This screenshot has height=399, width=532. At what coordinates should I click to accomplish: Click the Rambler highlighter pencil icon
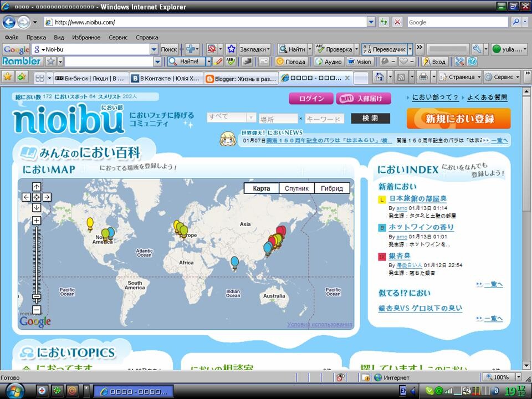pos(218,62)
